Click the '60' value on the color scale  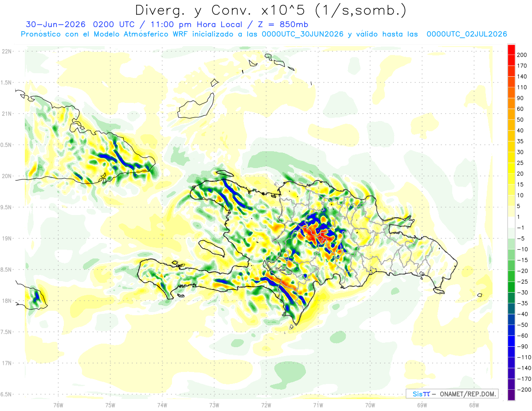coord(520,109)
